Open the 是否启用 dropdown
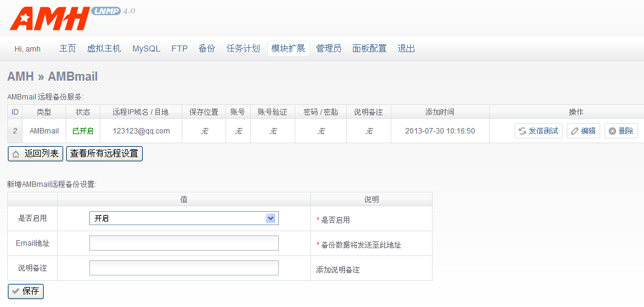The width and height of the screenshot is (644, 307). [x=183, y=218]
